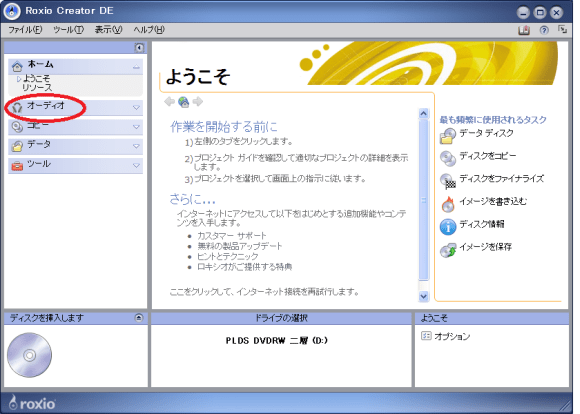This screenshot has height=414, width=580.
Task: Open the Help (ヘルプ) menu
Action: [x=149, y=30]
